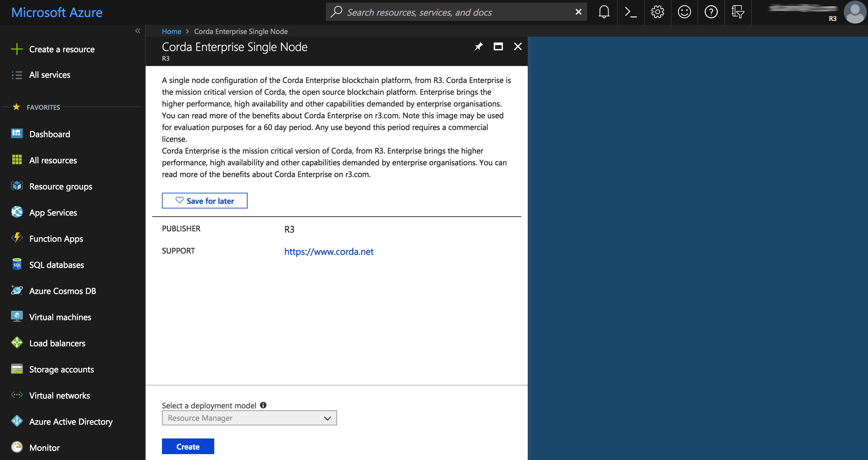Screen dimensions: 868x460
Task: Click the green plus Create a resource icon
Action: coord(17,49)
